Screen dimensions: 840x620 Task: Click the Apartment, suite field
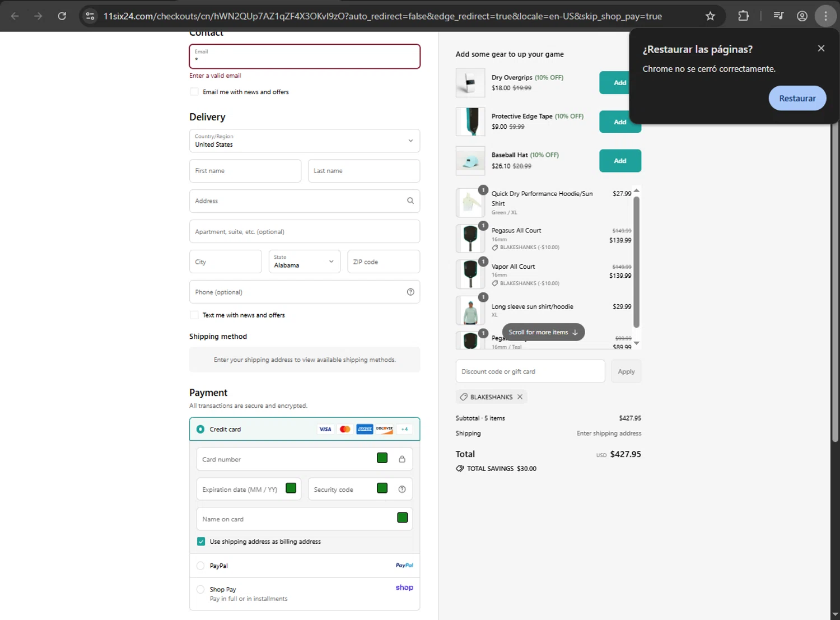pyautogui.click(x=305, y=231)
